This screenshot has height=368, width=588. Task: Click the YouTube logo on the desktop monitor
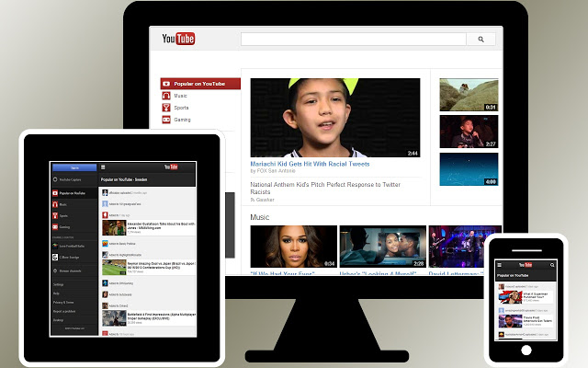coord(178,39)
